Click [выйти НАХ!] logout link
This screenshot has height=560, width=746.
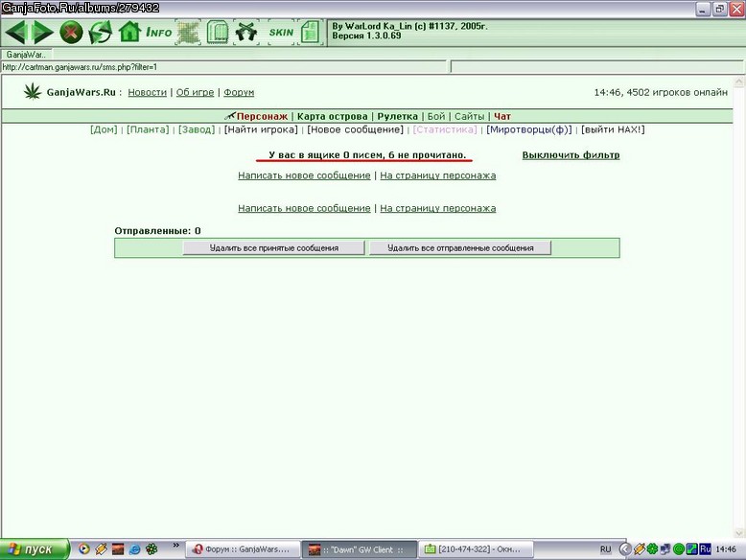(613, 129)
